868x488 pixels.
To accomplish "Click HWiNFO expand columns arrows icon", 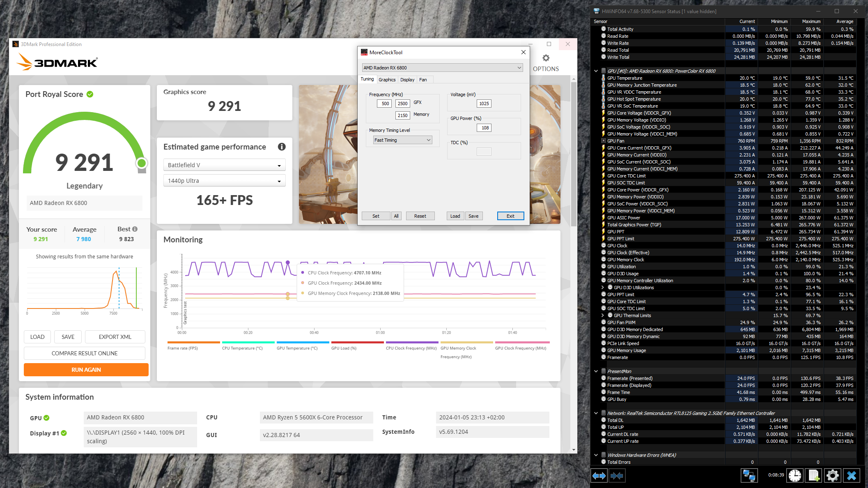I will point(599,476).
